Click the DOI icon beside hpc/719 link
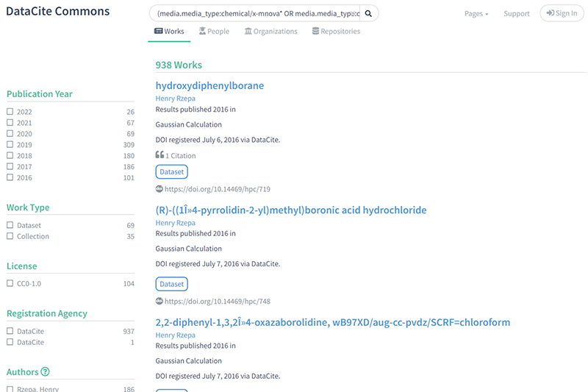This screenshot has width=588, height=392. click(x=159, y=189)
